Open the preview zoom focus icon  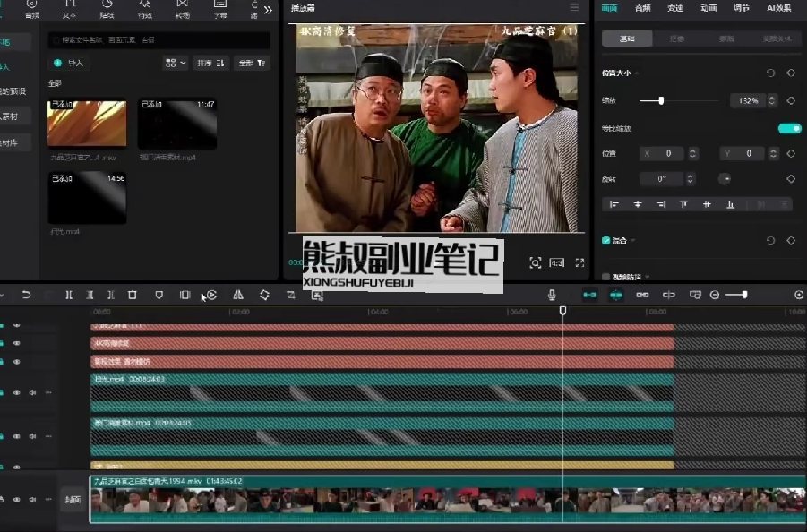tap(536, 263)
